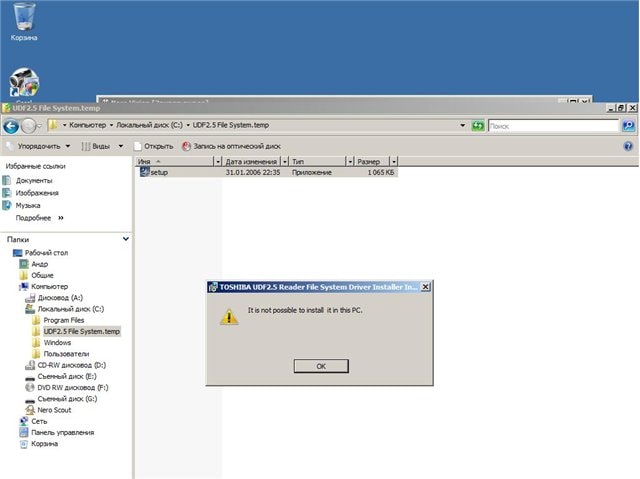Viewport: 640px width, 479px height.
Task: Open Изображения favorite link
Action: [x=31, y=193]
